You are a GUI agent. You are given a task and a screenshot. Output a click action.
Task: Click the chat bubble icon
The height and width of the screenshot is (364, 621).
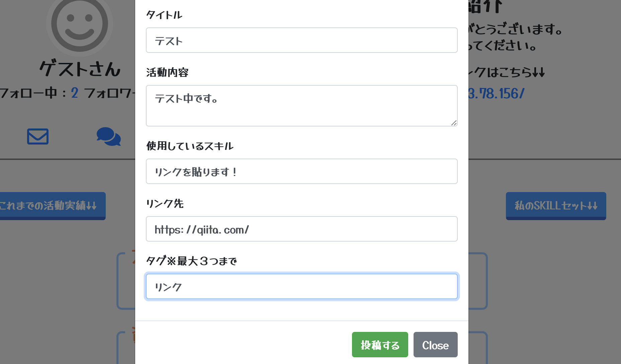tap(109, 136)
